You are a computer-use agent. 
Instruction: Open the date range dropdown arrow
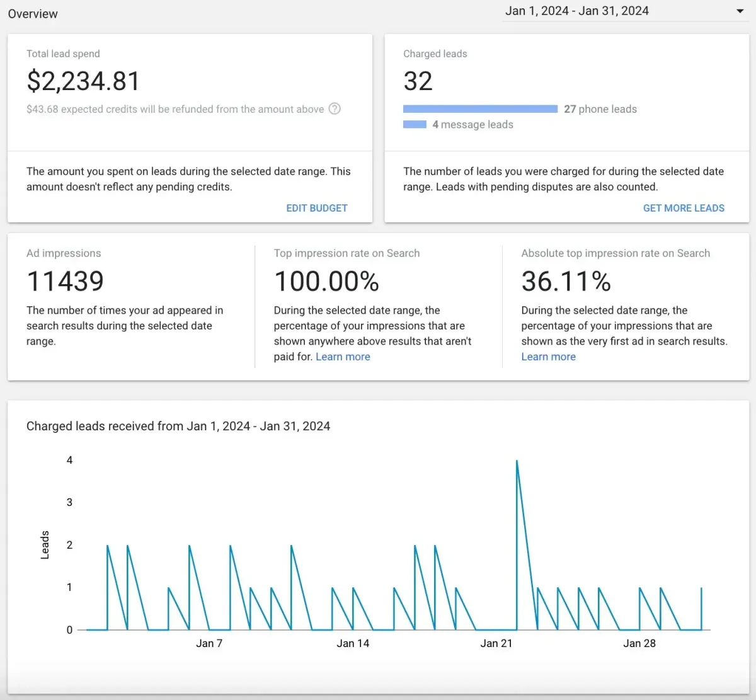(x=740, y=11)
